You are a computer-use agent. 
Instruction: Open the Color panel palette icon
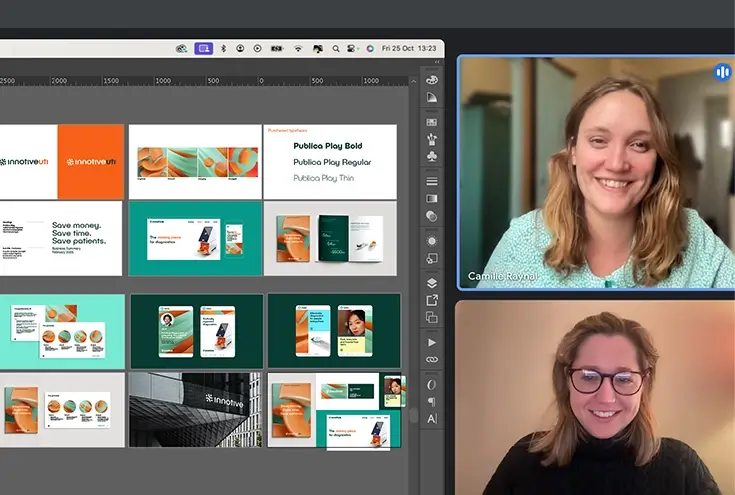432,79
